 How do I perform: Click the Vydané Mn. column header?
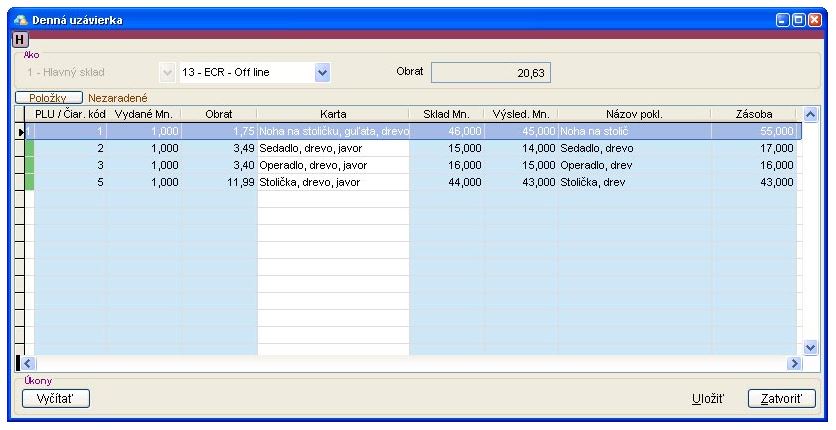click(x=144, y=114)
